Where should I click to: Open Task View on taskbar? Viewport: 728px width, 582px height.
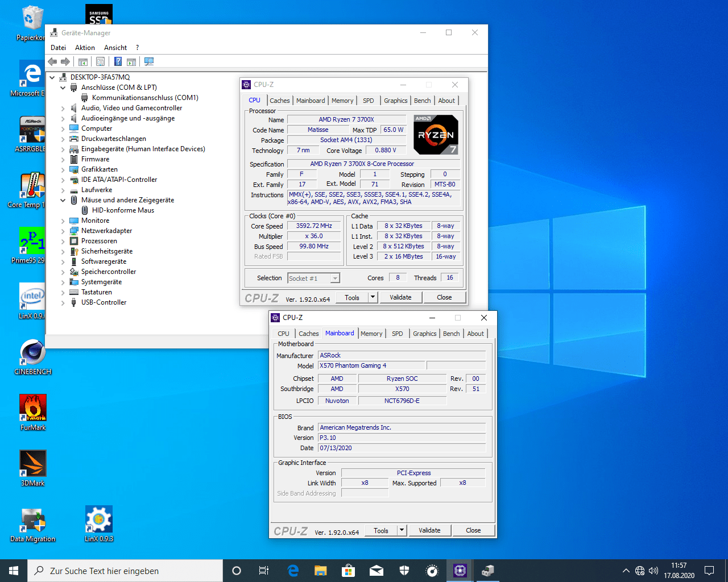pos(264,571)
